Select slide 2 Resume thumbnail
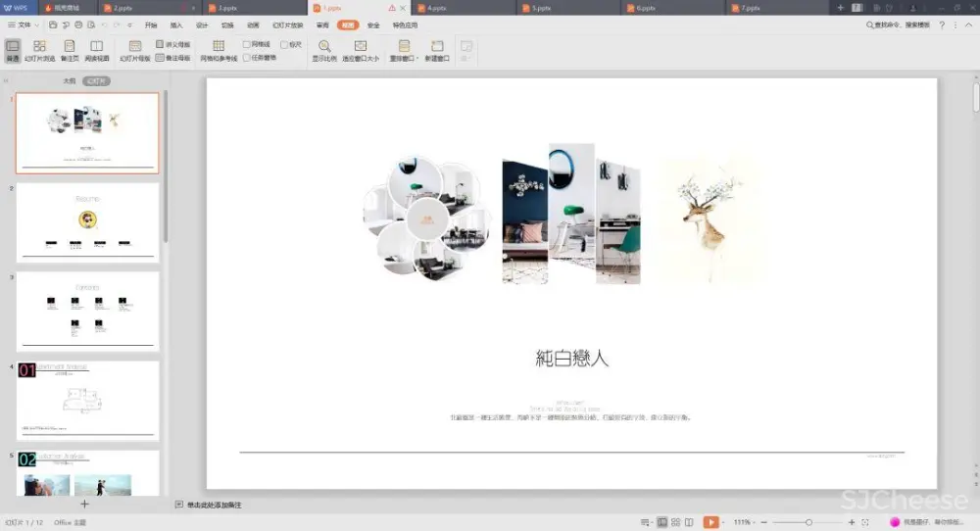980x531 pixels. tap(87, 222)
